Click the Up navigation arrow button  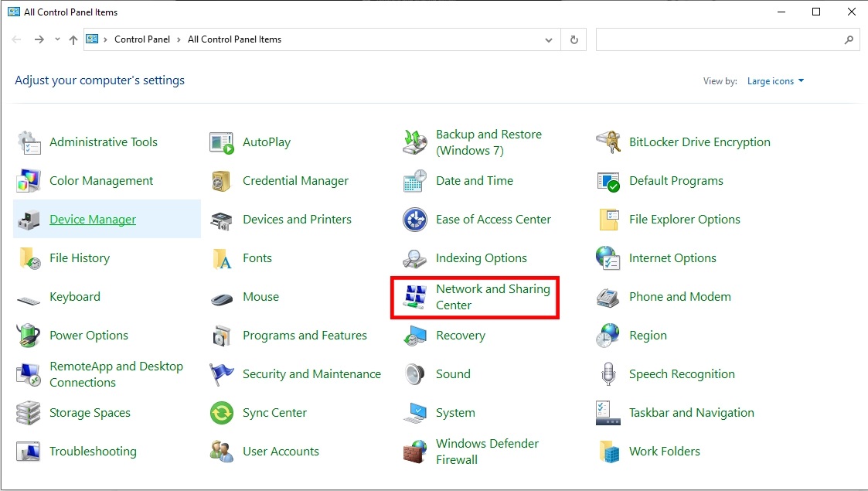click(73, 39)
